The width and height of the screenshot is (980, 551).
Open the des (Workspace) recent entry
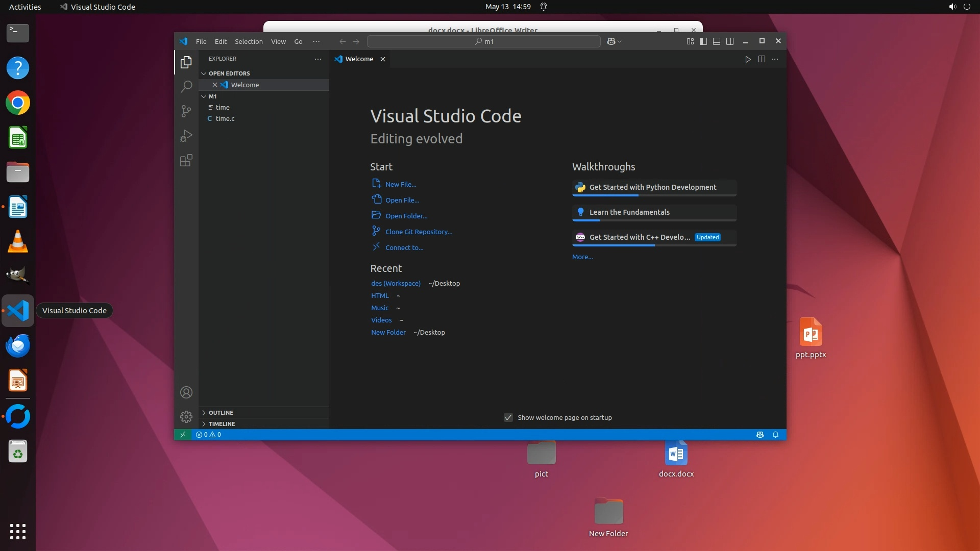pyautogui.click(x=396, y=283)
